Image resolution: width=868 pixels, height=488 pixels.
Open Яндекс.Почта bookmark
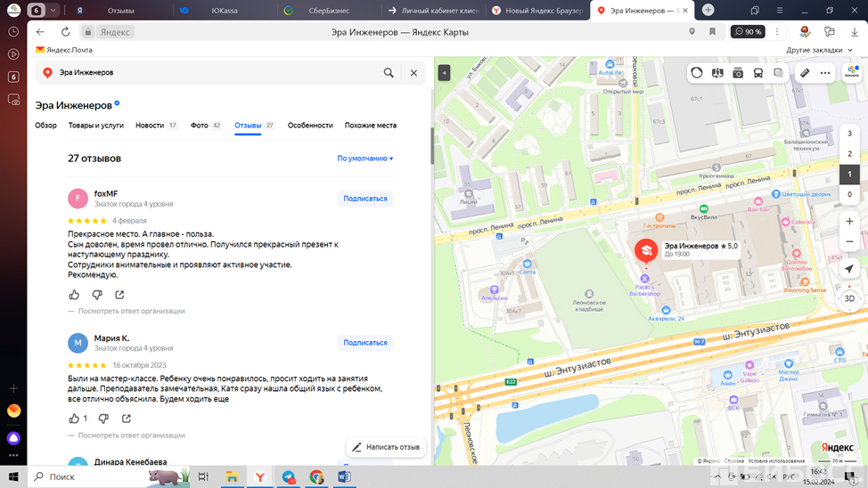pos(64,50)
